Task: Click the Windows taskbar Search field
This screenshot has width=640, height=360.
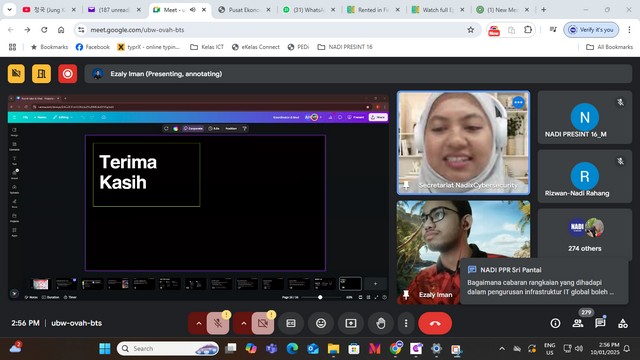Action: pyautogui.click(x=168, y=348)
